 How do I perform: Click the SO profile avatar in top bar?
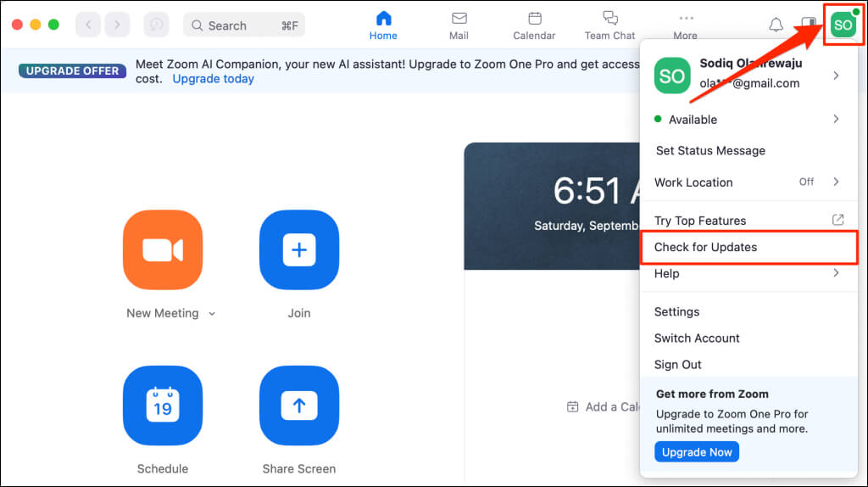[843, 25]
